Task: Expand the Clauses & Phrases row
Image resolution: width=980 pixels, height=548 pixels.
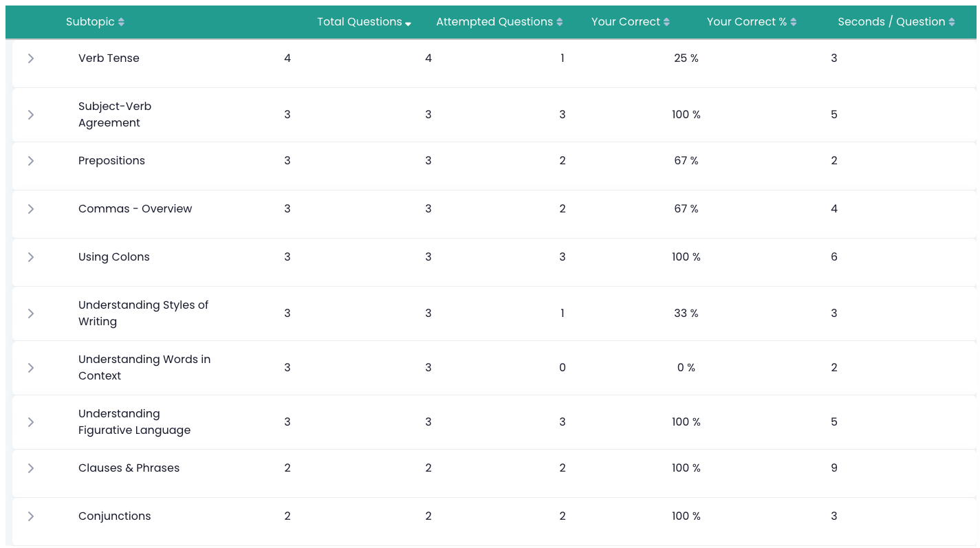Action: (x=31, y=468)
